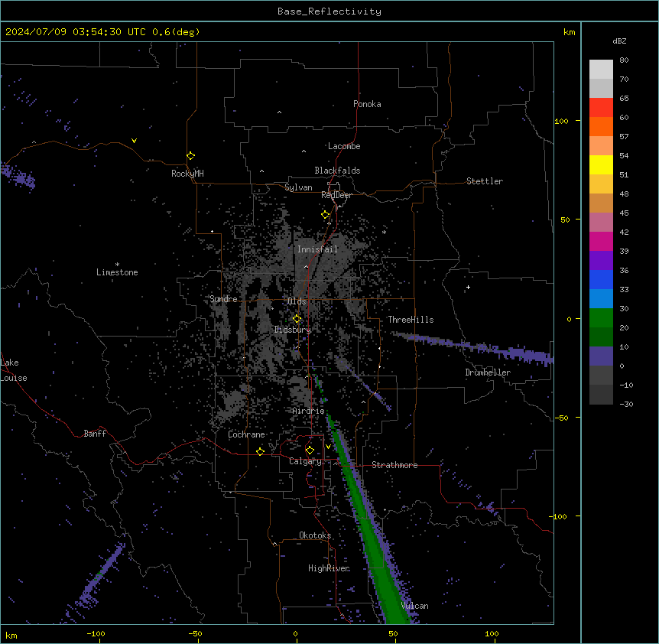Click the Didsbury city label
The image size is (659, 644).
tap(293, 330)
